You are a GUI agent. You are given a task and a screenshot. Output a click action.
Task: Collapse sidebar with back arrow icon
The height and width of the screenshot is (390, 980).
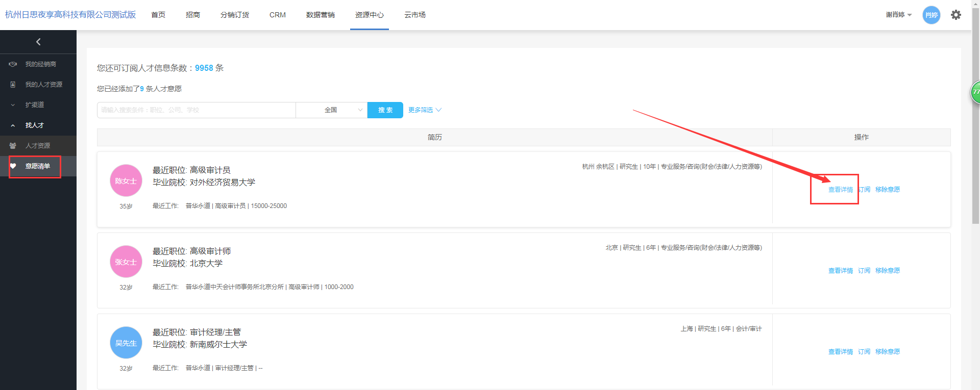(x=38, y=42)
